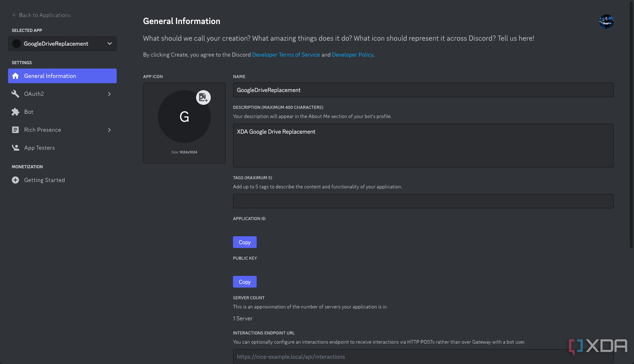Open the Developer Policy link
The image size is (634, 364).
(x=352, y=55)
